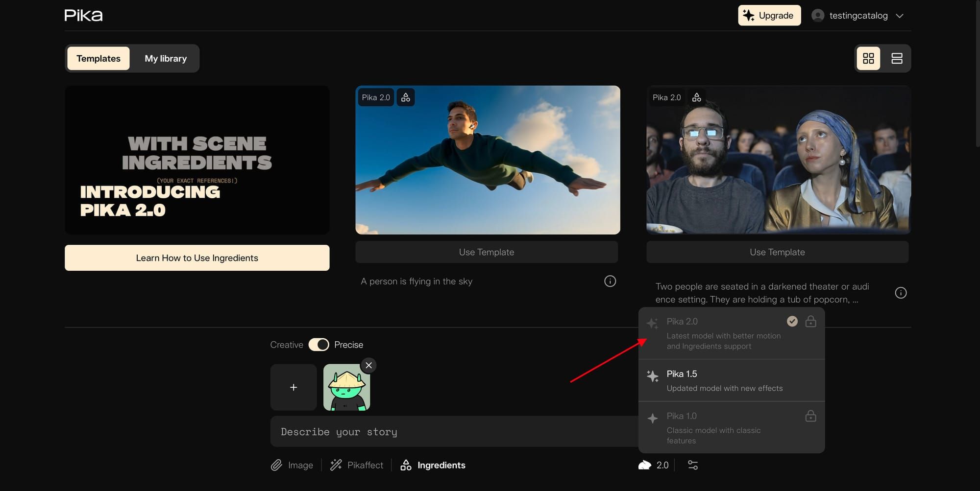Show info for flying in the sky prompt

610,281
